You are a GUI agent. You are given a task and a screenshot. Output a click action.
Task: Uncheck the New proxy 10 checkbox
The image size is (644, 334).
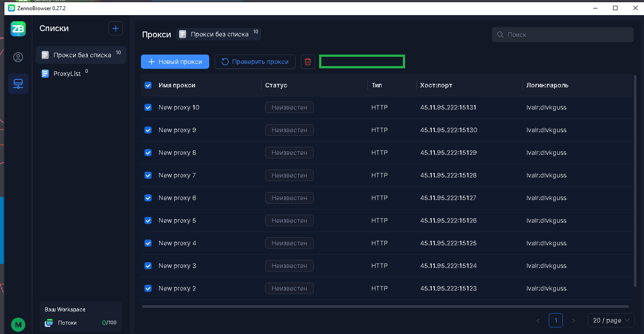148,107
